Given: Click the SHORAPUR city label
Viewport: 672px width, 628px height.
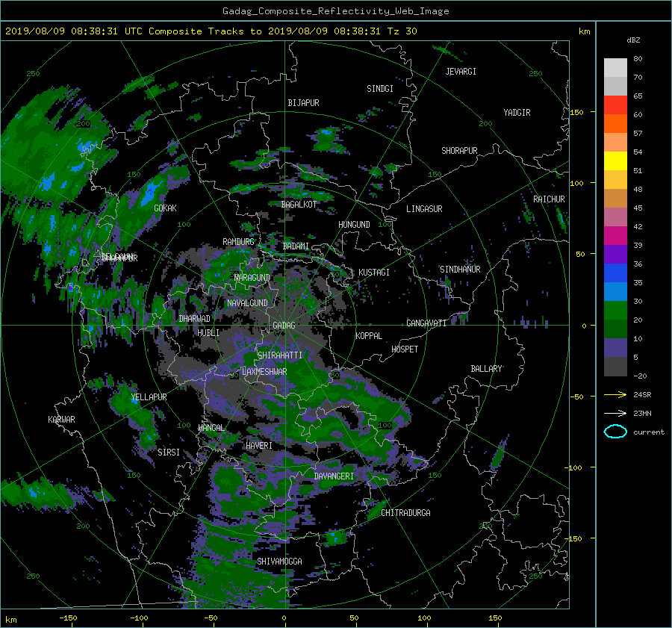Looking at the screenshot, I should pyautogui.click(x=459, y=151).
